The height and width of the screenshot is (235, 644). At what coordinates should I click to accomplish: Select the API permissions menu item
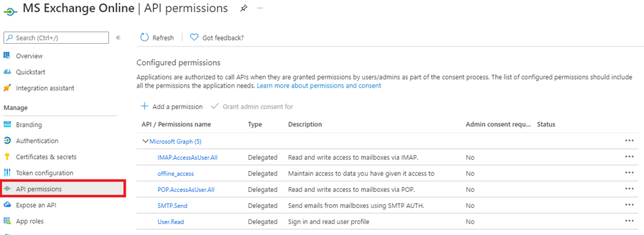[63, 189]
